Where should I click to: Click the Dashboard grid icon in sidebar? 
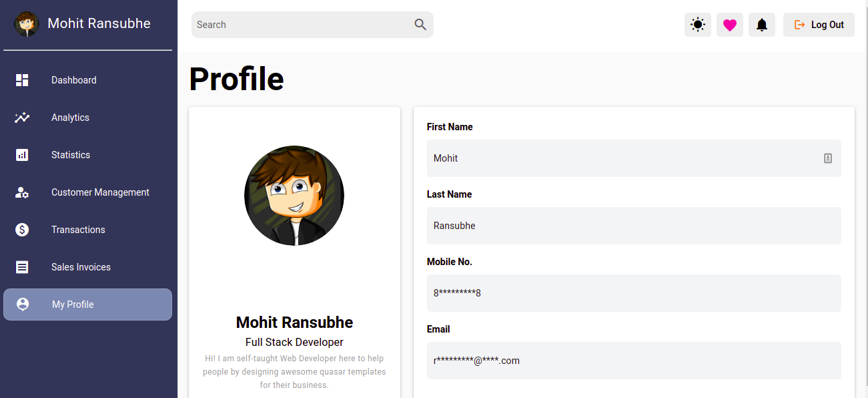[x=22, y=80]
